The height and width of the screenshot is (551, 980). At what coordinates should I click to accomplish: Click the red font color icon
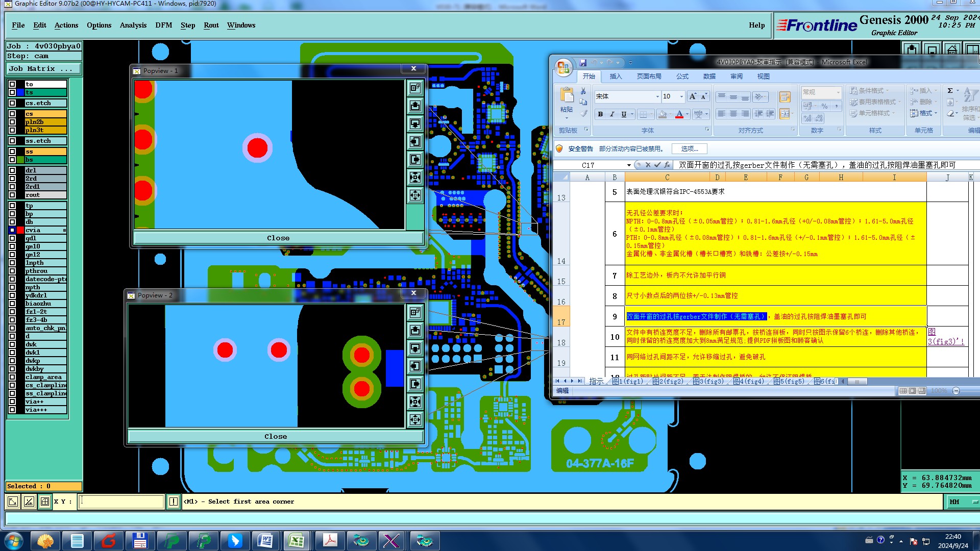tap(679, 114)
